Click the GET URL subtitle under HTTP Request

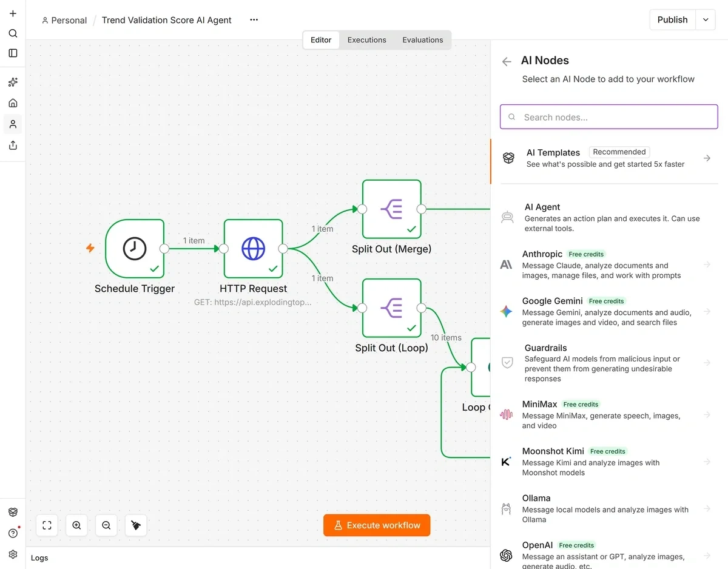[253, 301]
